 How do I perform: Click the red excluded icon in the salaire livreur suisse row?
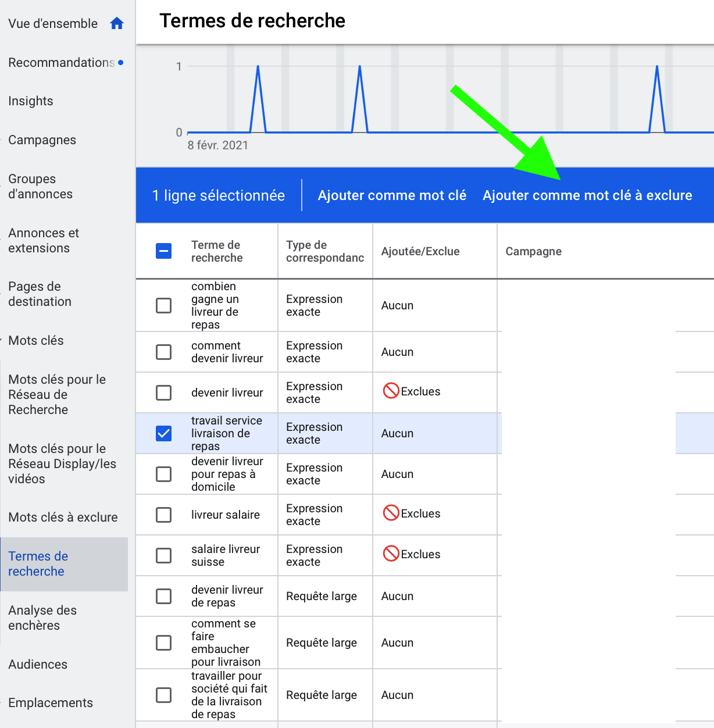391,554
